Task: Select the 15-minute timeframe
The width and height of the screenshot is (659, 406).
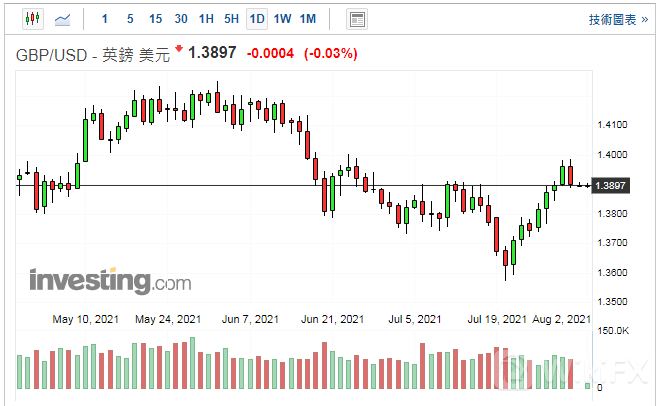Action: coord(155,19)
